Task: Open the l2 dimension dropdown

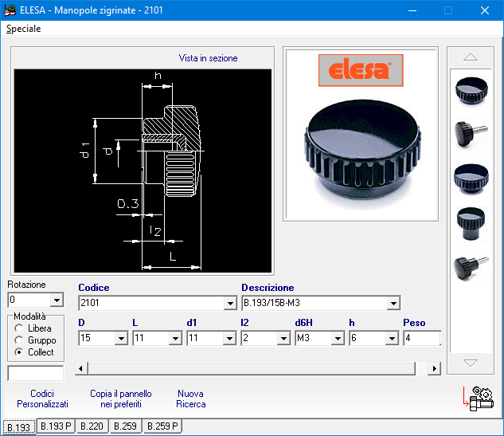Action: pyautogui.click(x=283, y=338)
